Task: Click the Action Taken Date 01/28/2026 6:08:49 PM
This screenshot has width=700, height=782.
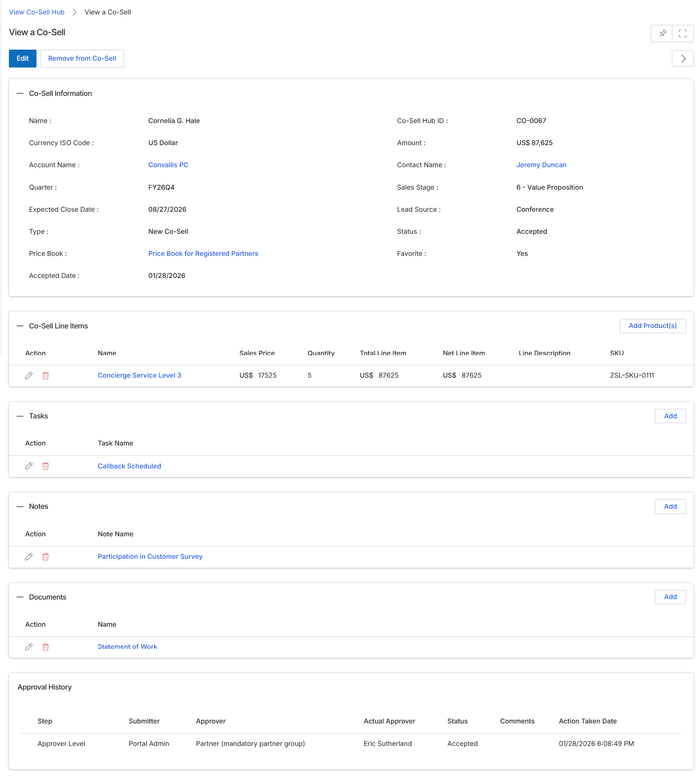Action: click(x=596, y=744)
